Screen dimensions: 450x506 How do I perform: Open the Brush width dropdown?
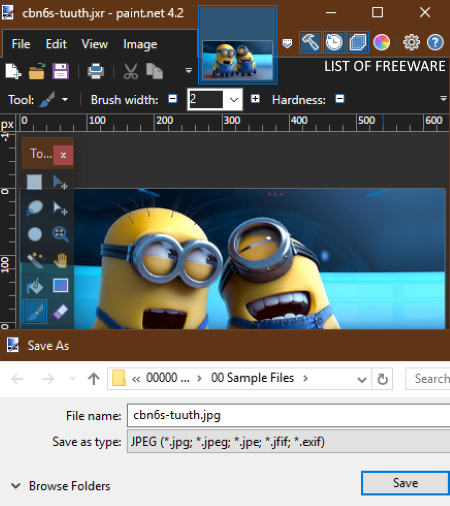[x=234, y=99]
